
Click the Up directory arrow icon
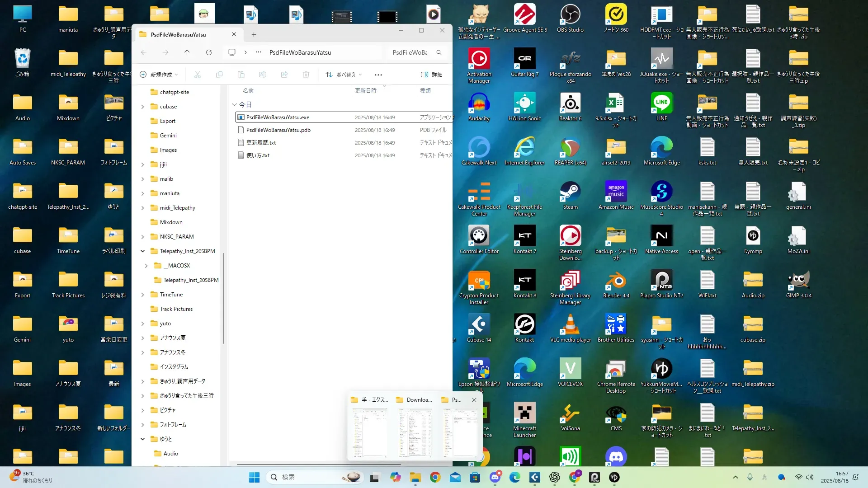pos(187,52)
